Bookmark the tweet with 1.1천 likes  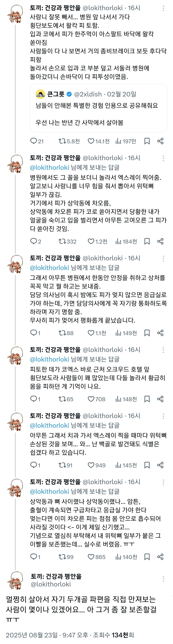[x=147, y=333]
